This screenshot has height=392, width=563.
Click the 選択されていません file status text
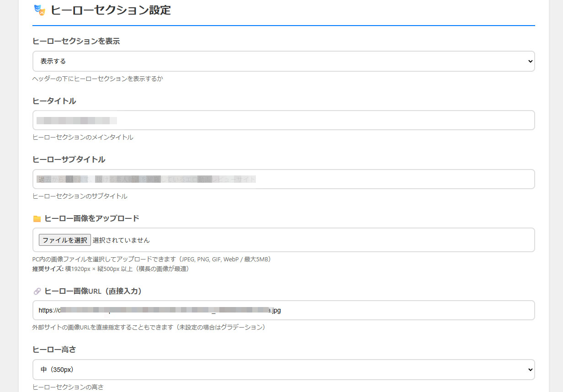[121, 240]
